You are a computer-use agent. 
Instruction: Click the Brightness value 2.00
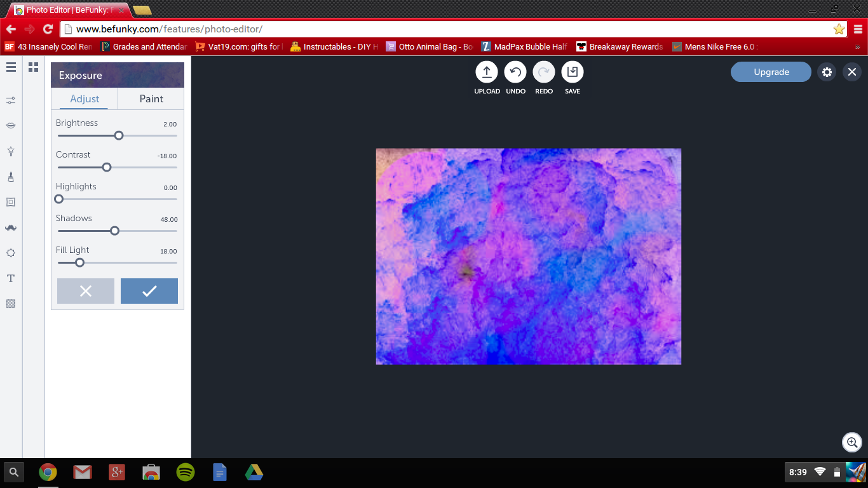pyautogui.click(x=170, y=125)
